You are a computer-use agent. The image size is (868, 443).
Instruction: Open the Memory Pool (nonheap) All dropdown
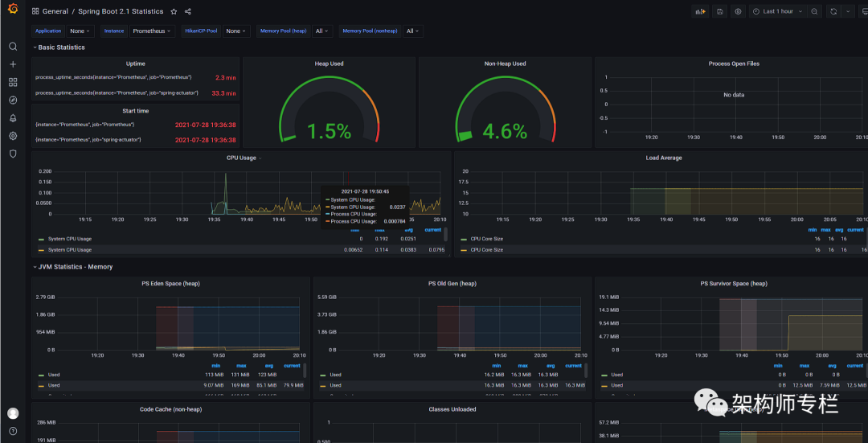click(x=413, y=31)
